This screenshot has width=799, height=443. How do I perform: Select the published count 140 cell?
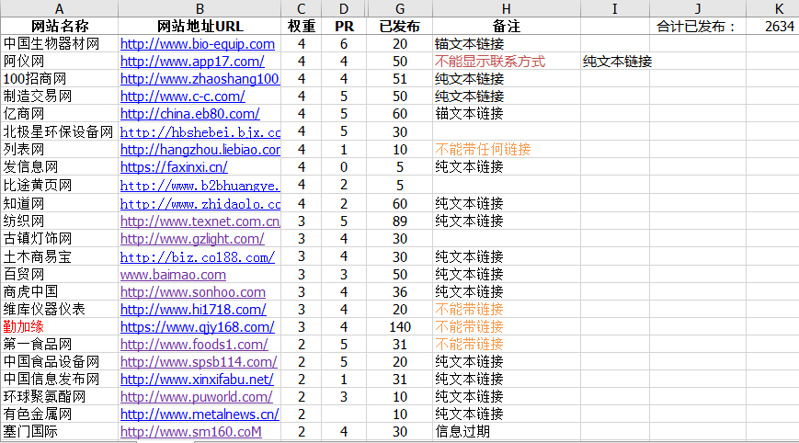(x=400, y=327)
